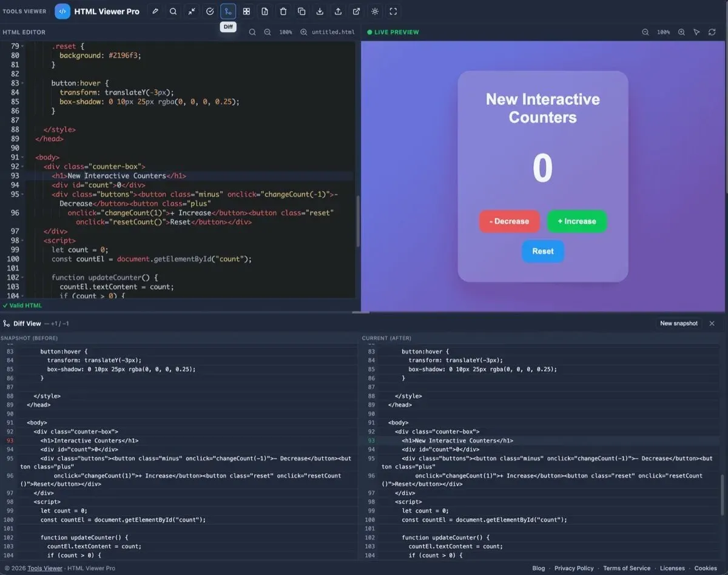This screenshot has height=575, width=728.
Task: Click the SNAPSHOT (BEFORE) header
Action: click(x=29, y=338)
